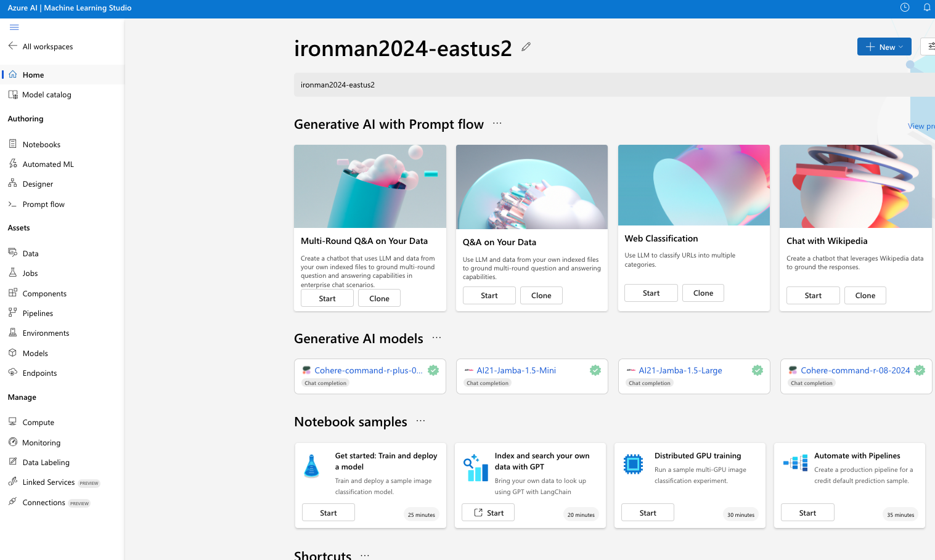This screenshot has height=560, width=935.
Task: Click the Designer icon
Action: (13, 184)
